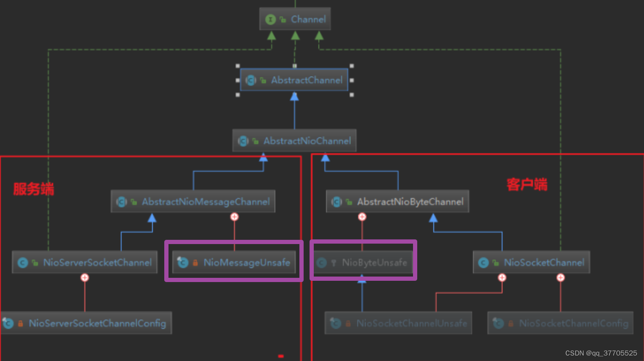Select the AbstractNioChannel node
This screenshot has height=361, width=644.
click(x=294, y=141)
